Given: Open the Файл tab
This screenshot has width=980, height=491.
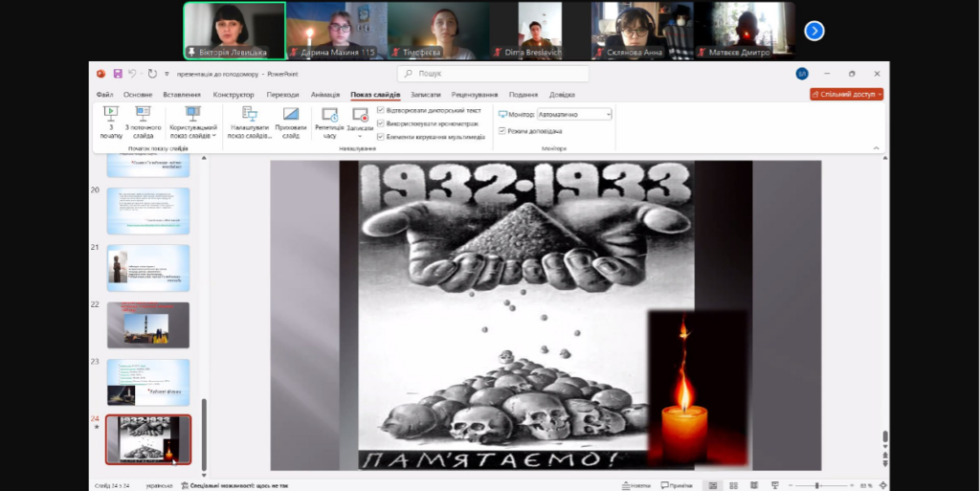Looking at the screenshot, I should tap(105, 95).
